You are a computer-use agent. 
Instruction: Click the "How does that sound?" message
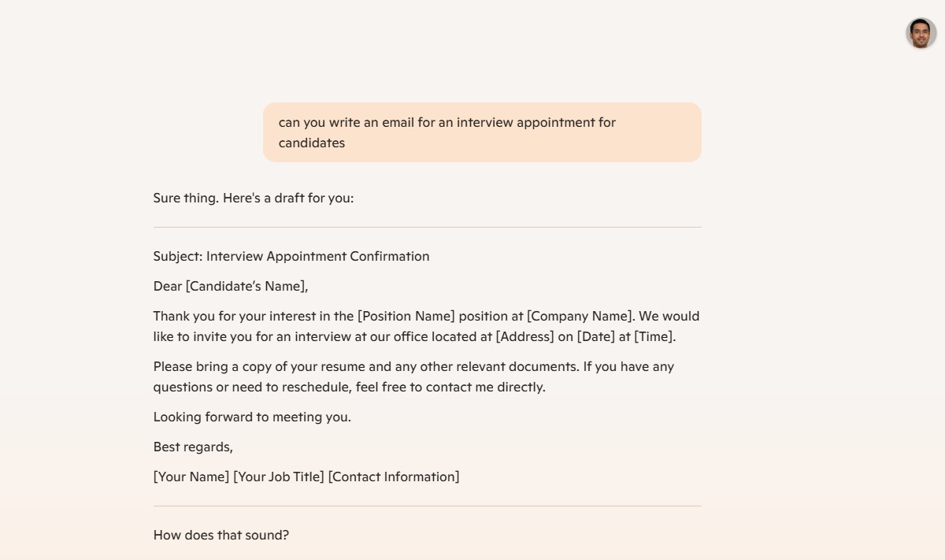tap(220, 536)
